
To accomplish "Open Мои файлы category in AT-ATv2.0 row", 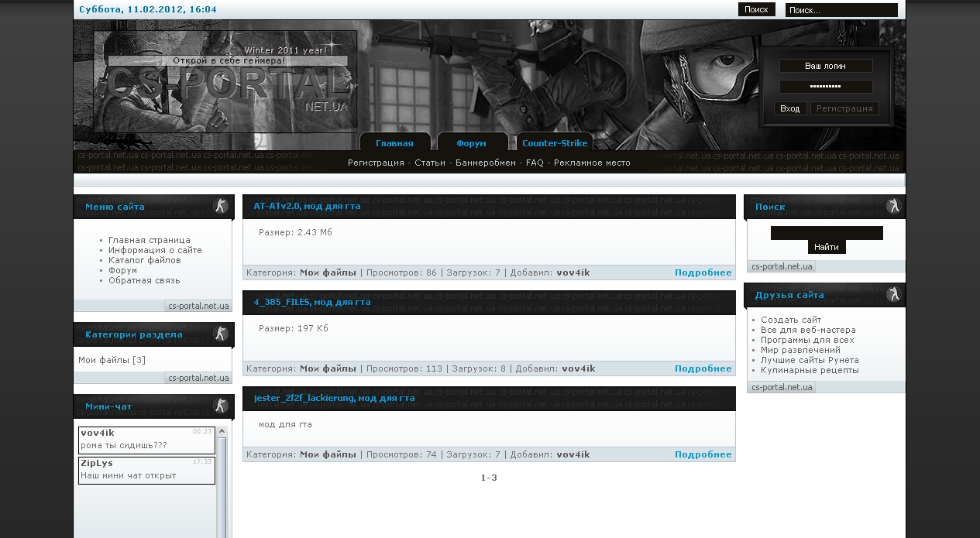I will 328,272.
